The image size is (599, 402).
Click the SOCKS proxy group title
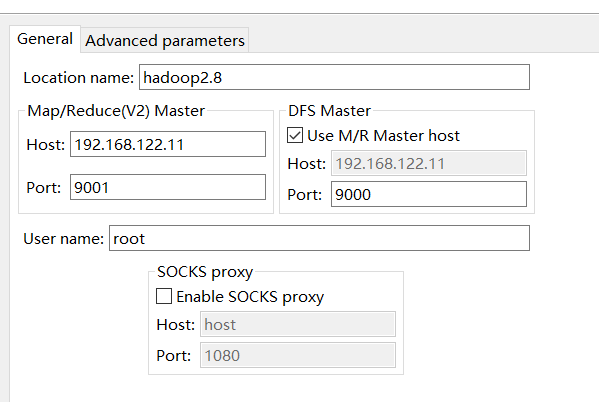pos(205,272)
